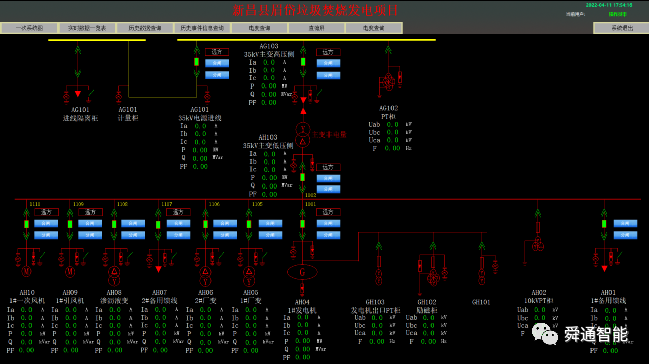Select generator breaker 1001 green symbol

pyautogui.click(x=303, y=224)
